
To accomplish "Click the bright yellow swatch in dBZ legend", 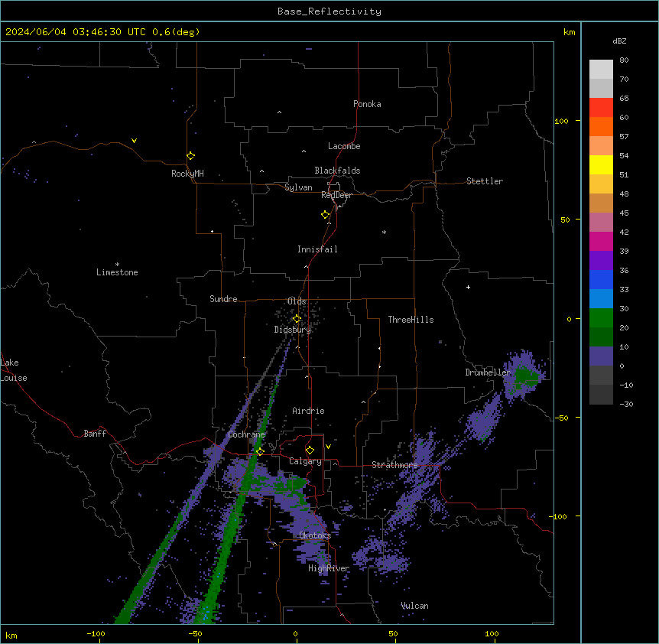I will coord(601,164).
